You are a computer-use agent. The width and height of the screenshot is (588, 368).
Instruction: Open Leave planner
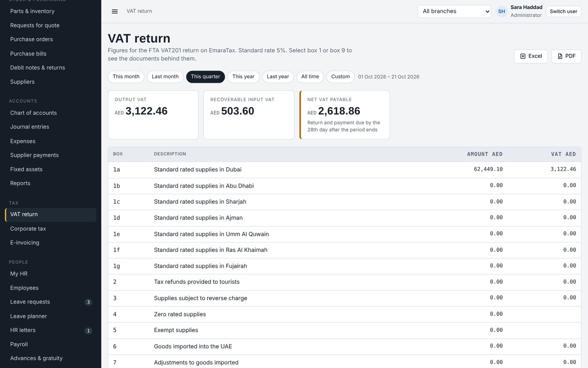[x=51, y=316]
